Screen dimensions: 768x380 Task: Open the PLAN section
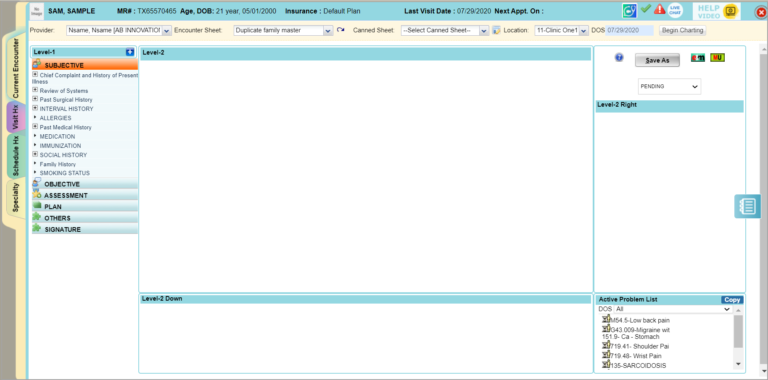(x=85, y=207)
